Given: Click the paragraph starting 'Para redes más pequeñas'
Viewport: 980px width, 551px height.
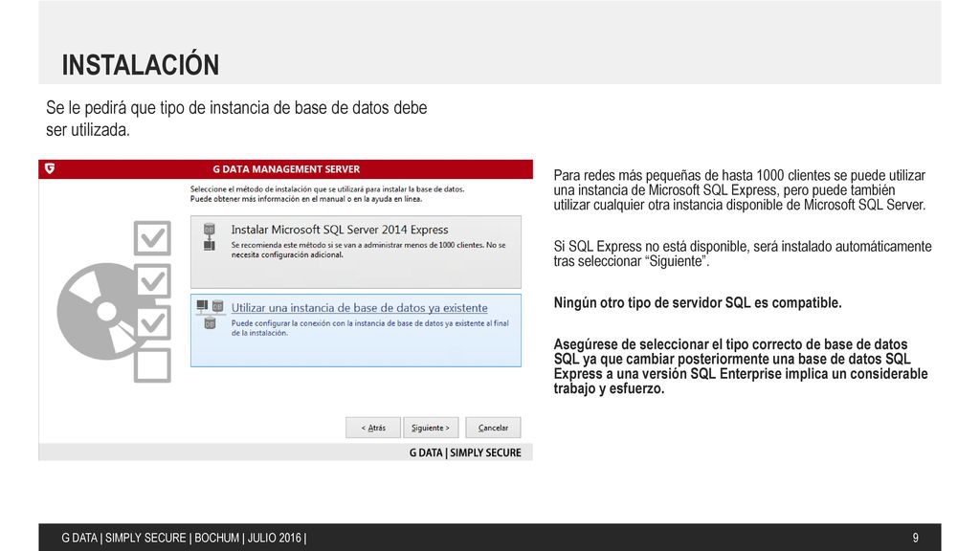Looking at the screenshot, I should point(740,190).
